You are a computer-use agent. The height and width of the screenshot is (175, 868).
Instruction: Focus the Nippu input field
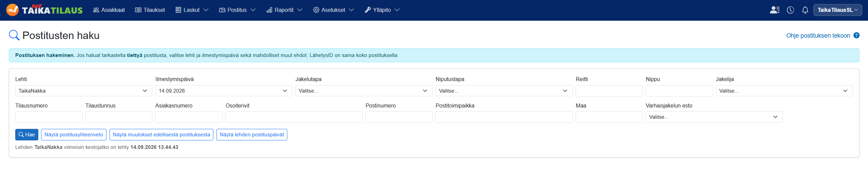[679, 91]
